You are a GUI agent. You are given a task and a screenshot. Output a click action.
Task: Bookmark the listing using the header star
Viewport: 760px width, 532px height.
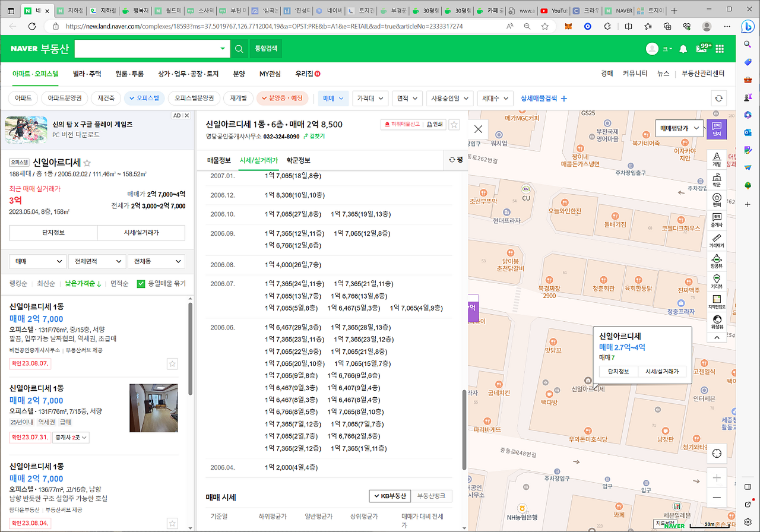coord(454,124)
